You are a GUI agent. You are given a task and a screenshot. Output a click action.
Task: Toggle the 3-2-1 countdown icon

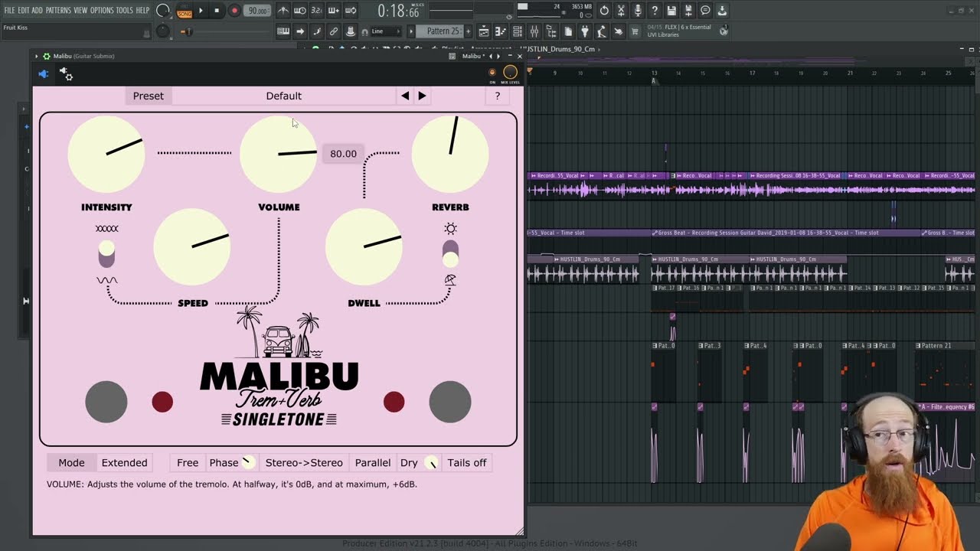317,11
